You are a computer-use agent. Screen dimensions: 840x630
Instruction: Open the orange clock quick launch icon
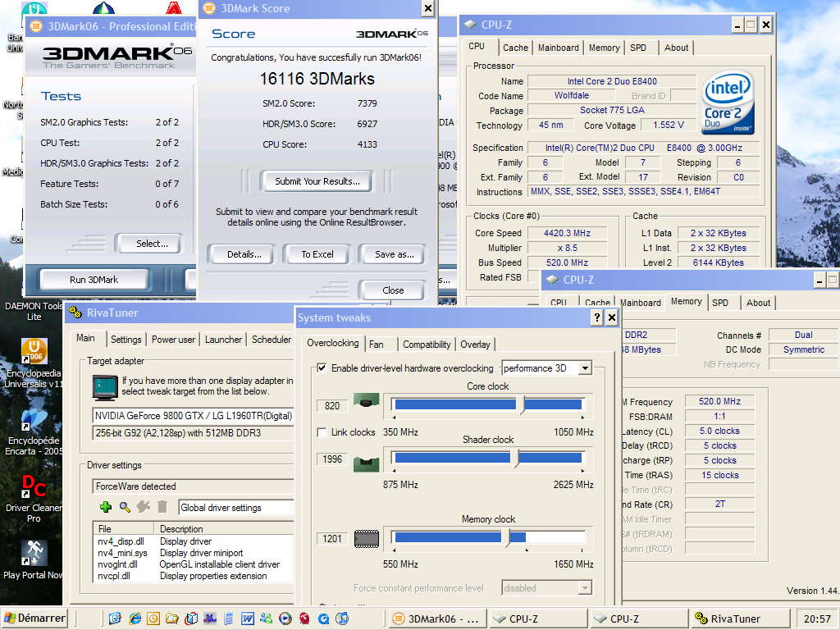tap(153, 619)
